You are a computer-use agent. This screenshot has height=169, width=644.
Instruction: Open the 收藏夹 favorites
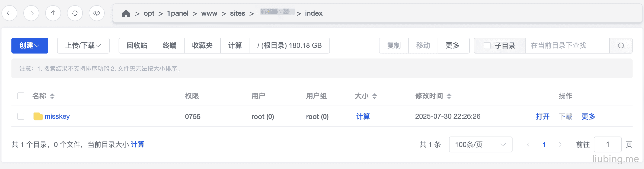(x=202, y=46)
